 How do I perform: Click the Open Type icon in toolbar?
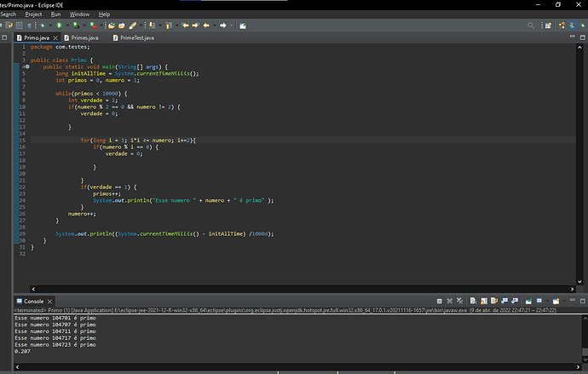(112, 26)
